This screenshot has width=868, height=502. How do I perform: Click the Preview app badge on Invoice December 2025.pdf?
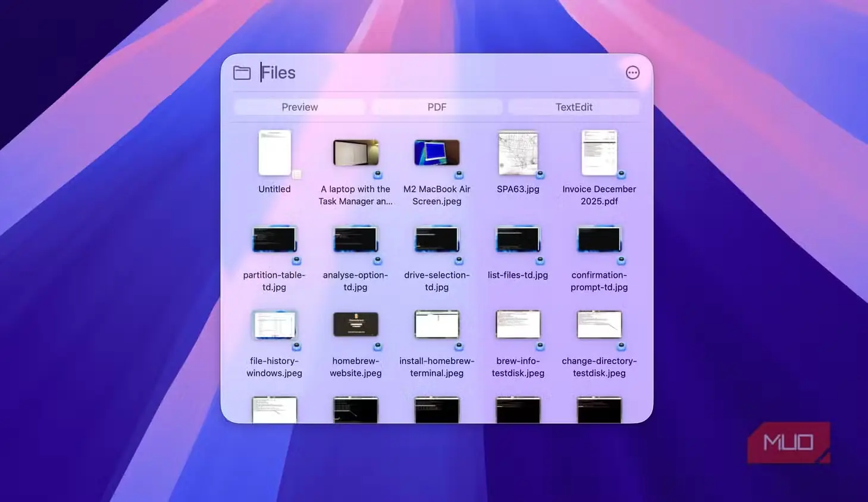pos(621,175)
